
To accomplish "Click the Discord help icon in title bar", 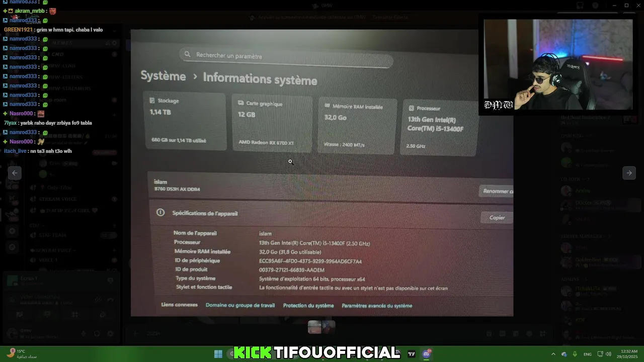I will pos(595,6).
